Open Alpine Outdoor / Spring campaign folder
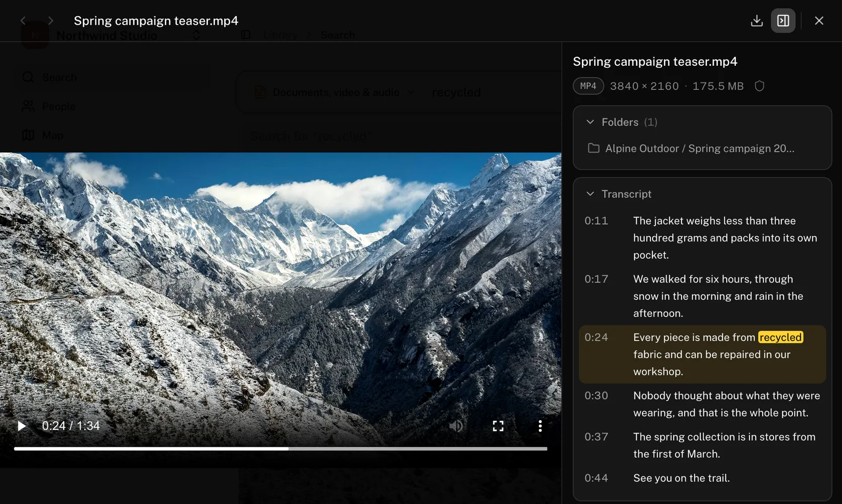 pyautogui.click(x=691, y=148)
